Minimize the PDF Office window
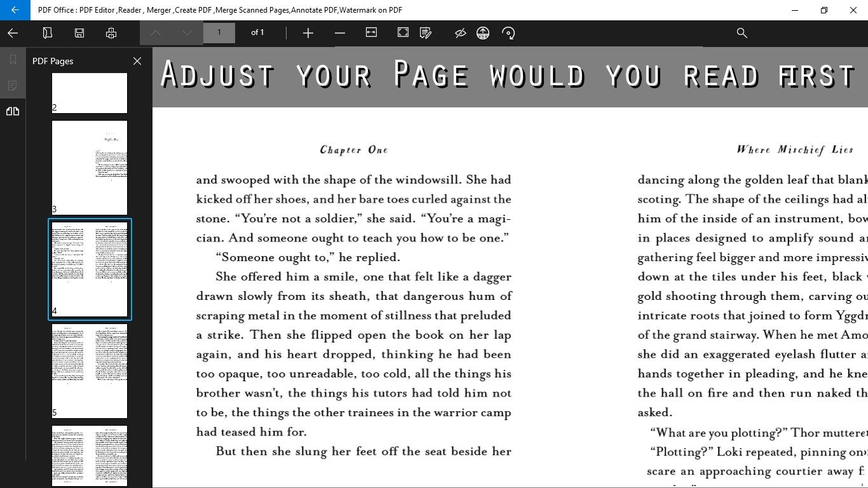This screenshot has width=868, height=488. point(795,10)
